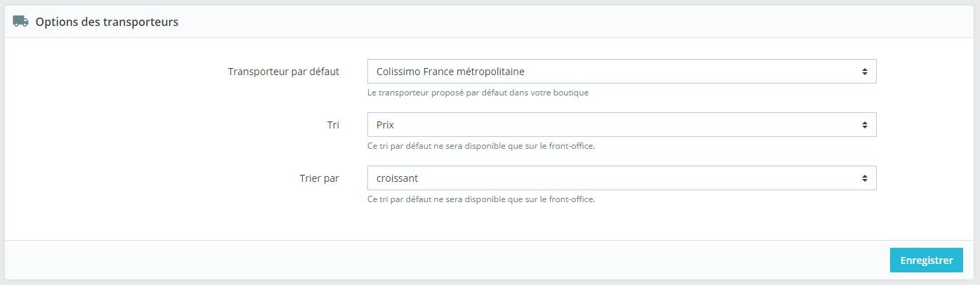Click the Tri field label
This screenshot has width=980, height=285.
334,125
